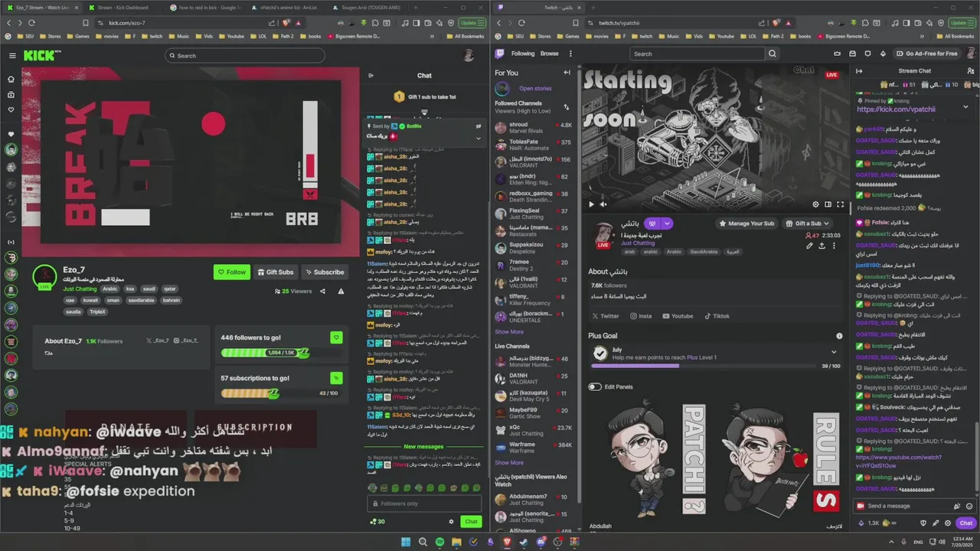Open the Kick hamburger sidebar menu
Screen dimensions: 980x551
point(11,56)
